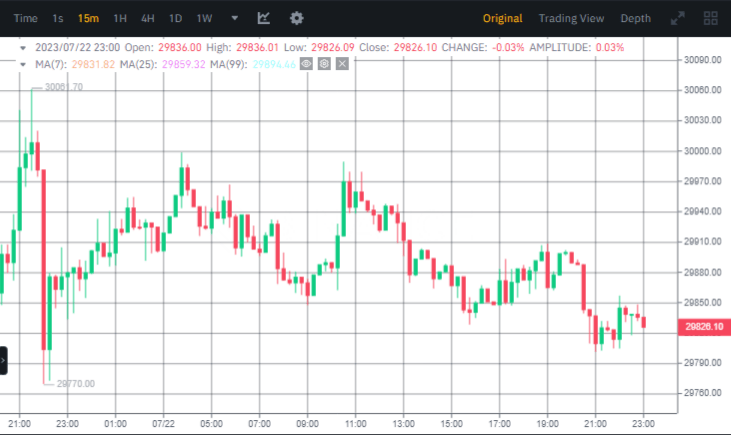Click the High value 29836.01
The width and height of the screenshot is (731, 435).
click(x=257, y=48)
